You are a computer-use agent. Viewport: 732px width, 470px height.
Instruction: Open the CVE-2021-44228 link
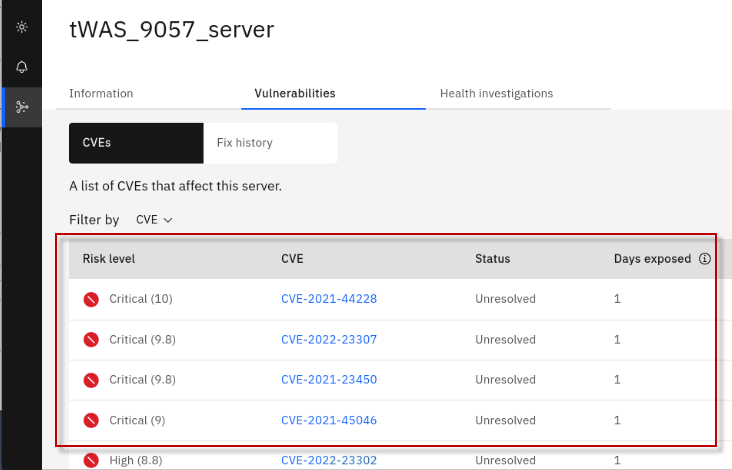tap(329, 299)
